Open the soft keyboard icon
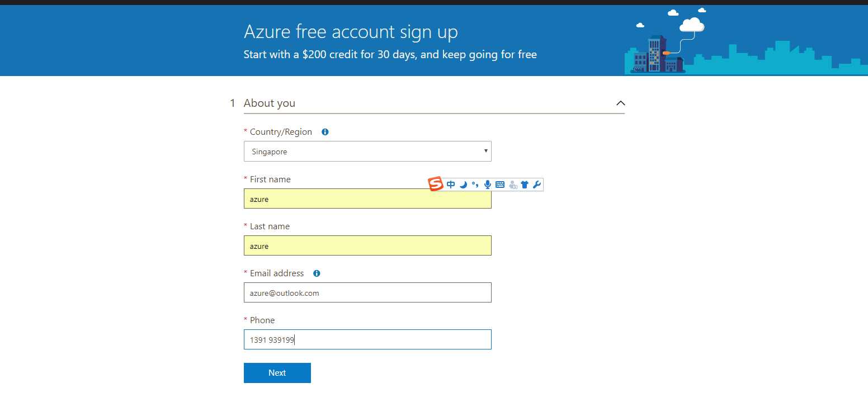The width and height of the screenshot is (868, 397). click(x=500, y=185)
